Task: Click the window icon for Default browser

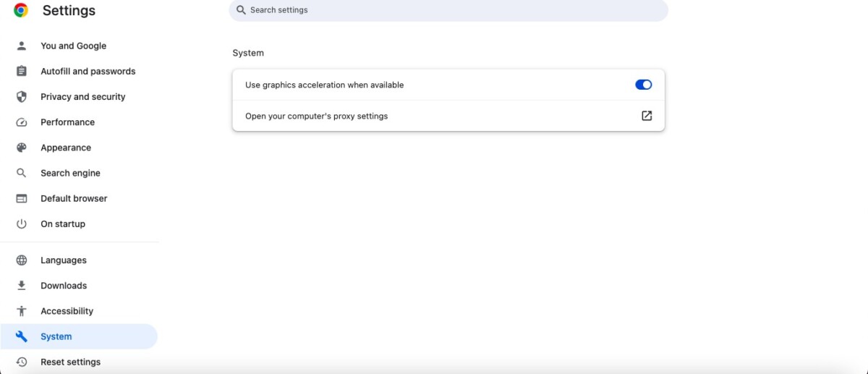Action: coord(22,198)
